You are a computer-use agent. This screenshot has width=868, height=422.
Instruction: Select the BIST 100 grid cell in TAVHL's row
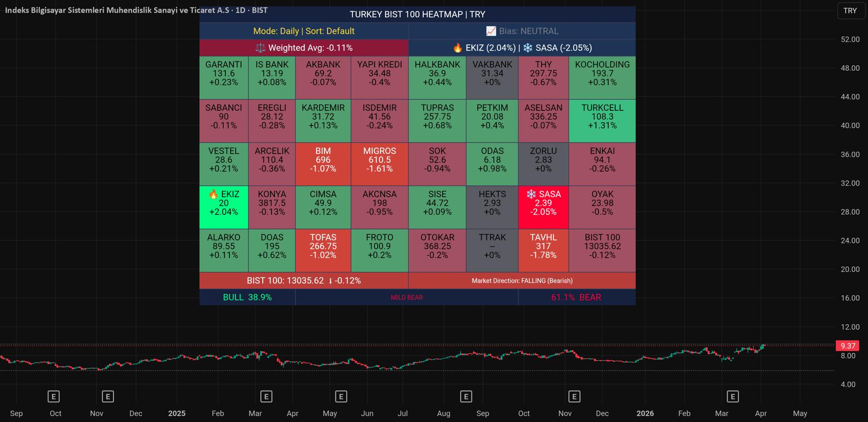click(602, 251)
